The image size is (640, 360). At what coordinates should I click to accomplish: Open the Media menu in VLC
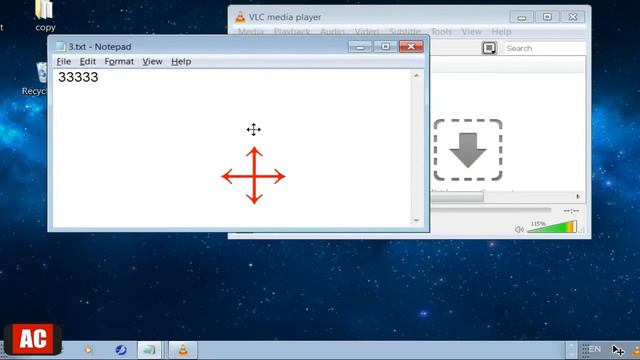click(x=251, y=31)
